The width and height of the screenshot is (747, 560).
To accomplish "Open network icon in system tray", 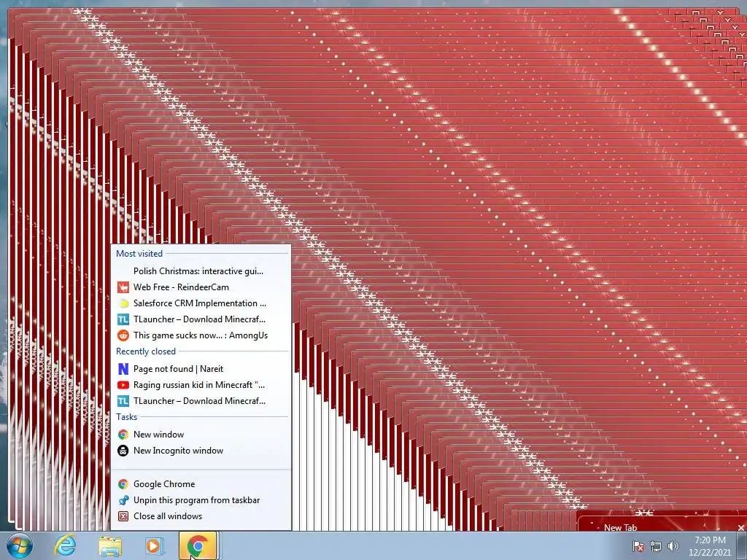I will point(656,547).
